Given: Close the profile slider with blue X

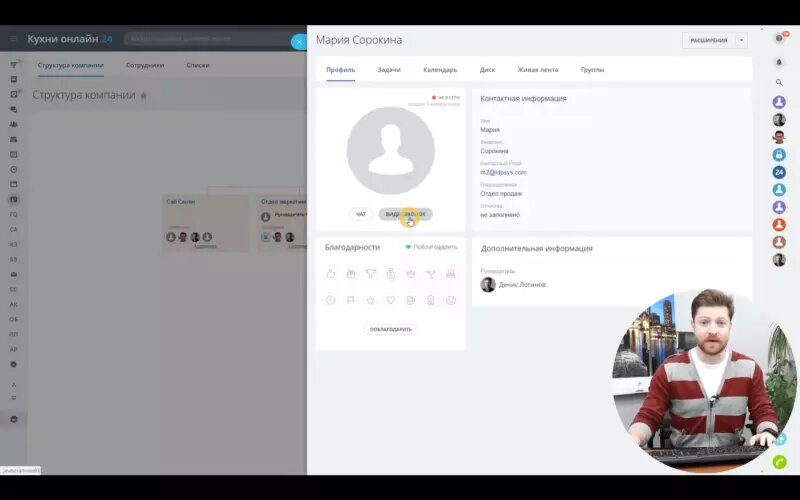Looking at the screenshot, I should [299, 42].
